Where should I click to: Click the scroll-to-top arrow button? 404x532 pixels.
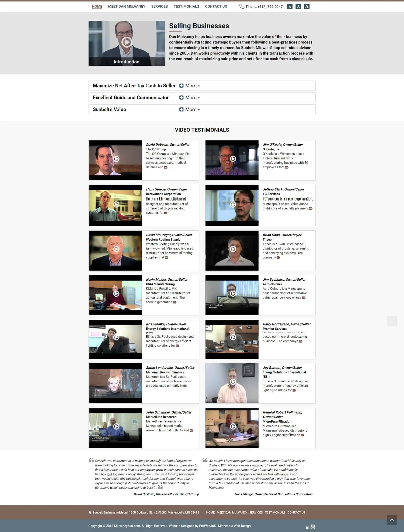point(392,520)
